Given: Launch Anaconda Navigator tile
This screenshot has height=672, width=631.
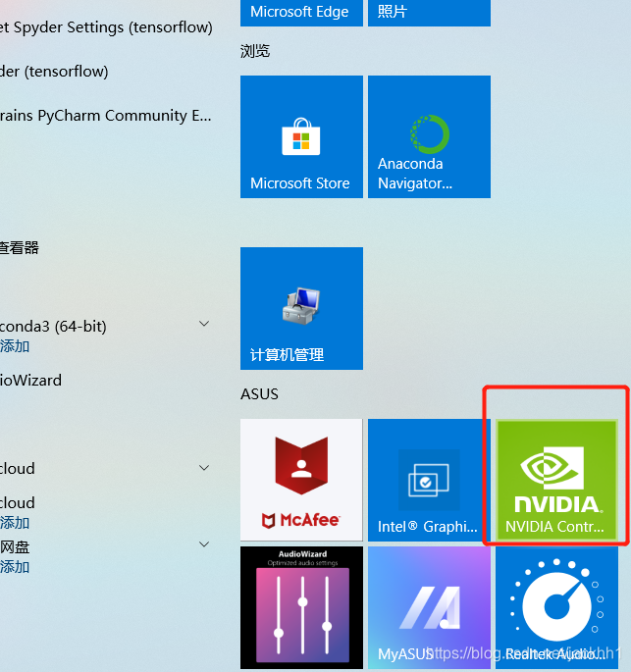Looking at the screenshot, I should [429, 136].
